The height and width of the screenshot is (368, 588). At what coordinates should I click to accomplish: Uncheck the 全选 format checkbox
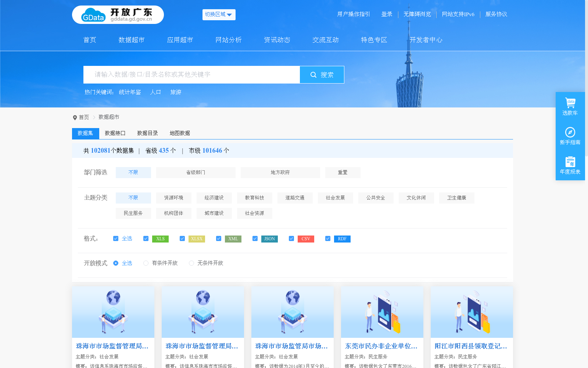click(115, 238)
